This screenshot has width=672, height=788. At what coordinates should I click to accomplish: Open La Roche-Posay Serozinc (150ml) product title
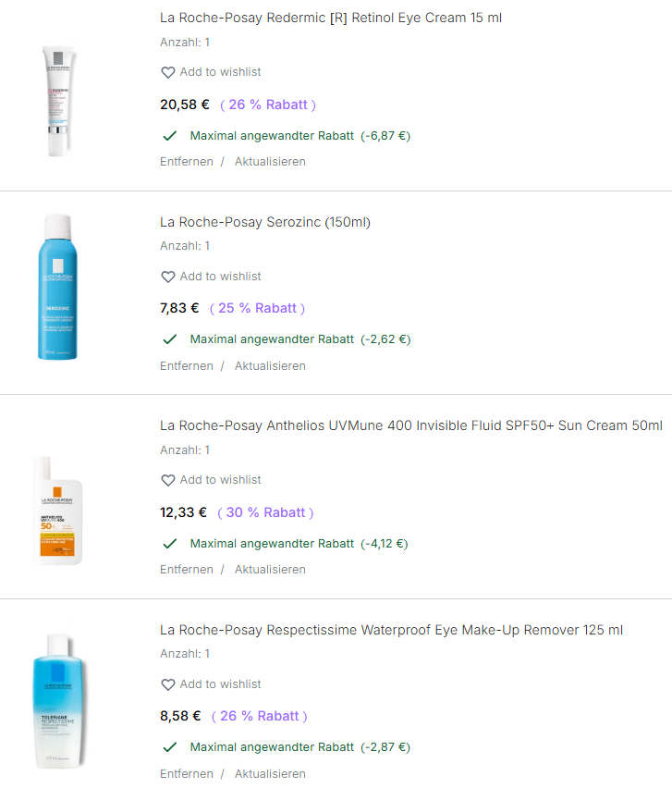tap(265, 222)
